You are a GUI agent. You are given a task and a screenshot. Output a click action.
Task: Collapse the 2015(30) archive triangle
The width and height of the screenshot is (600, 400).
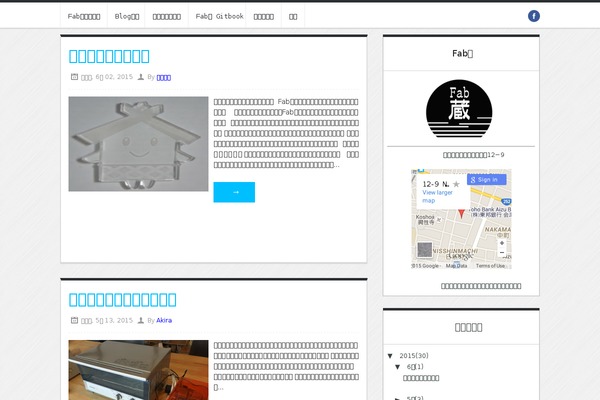[390, 356]
